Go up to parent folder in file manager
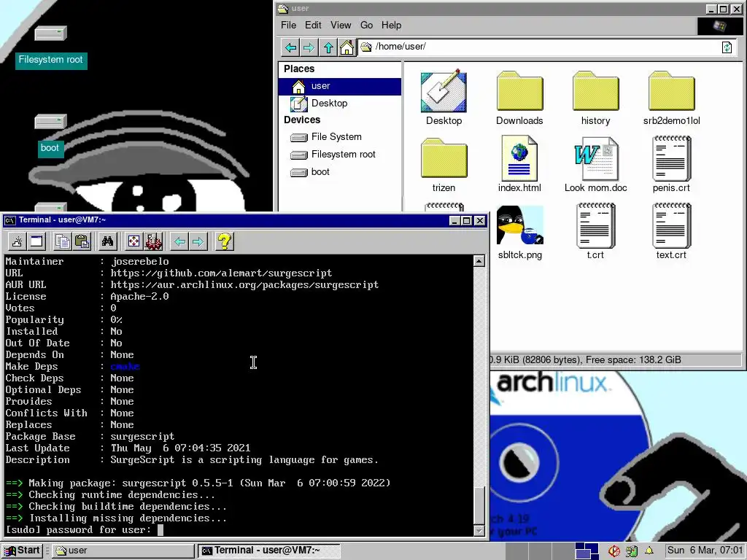 328,47
